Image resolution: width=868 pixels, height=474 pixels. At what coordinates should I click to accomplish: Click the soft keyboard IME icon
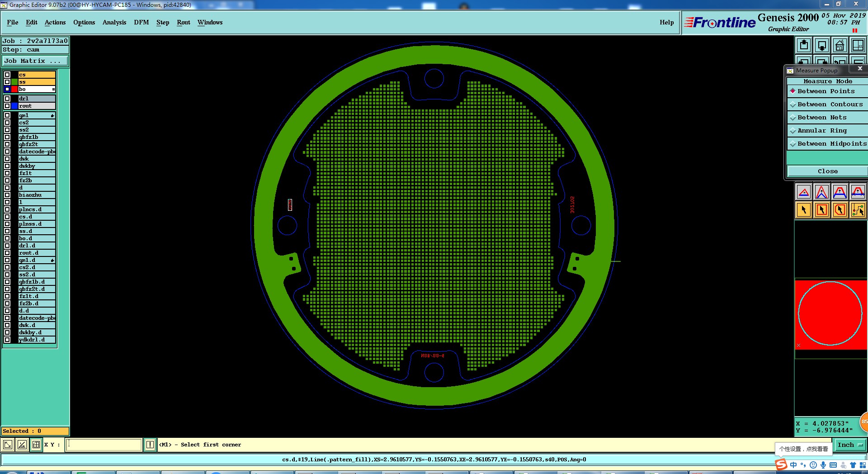pos(833,465)
